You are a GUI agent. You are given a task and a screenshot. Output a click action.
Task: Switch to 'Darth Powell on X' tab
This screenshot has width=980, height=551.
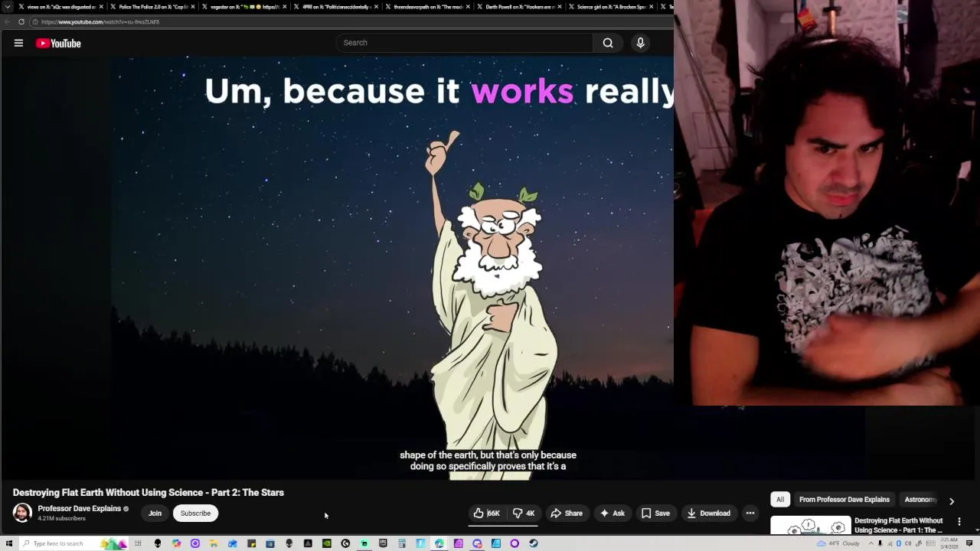(x=521, y=7)
